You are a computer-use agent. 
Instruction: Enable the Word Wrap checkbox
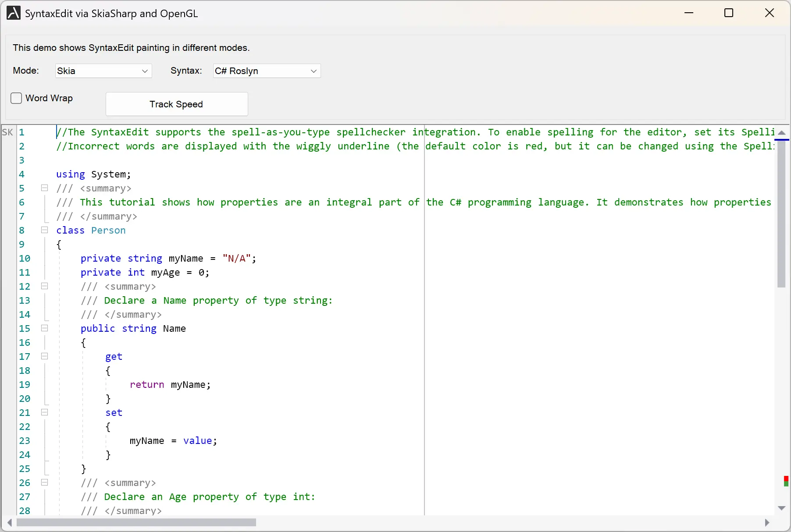coord(16,98)
